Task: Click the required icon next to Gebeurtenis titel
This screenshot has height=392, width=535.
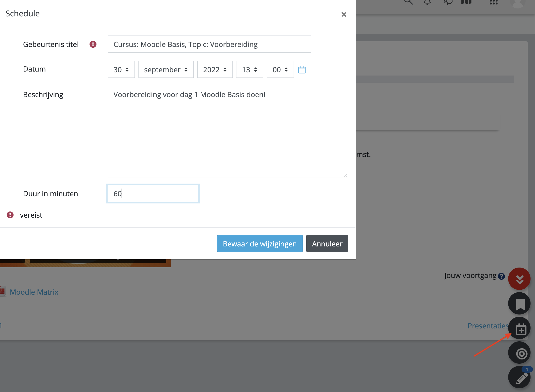Action: [x=93, y=44]
